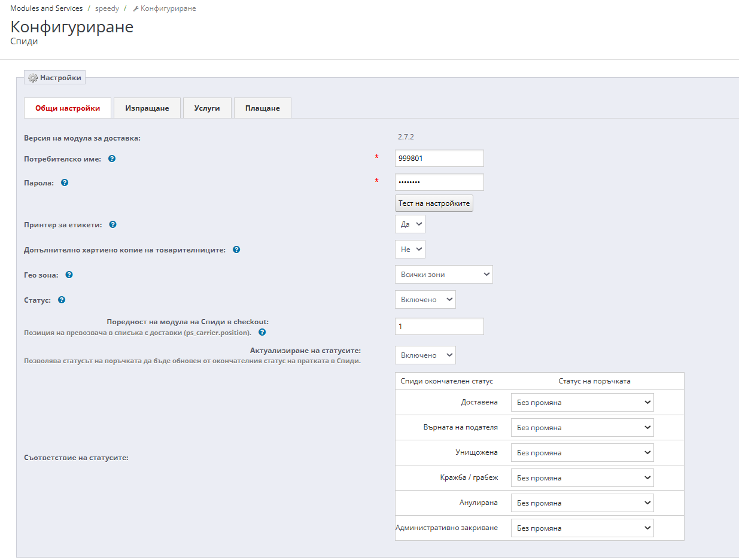
Task: Click the gear icon beside Настройки
Action: point(33,78)
